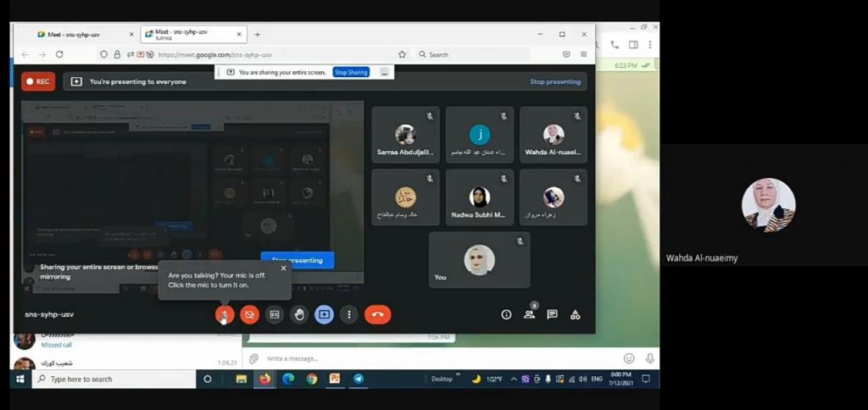Open the three-dot more options menu
Screen dimensions: 868x410
point(349,314)
